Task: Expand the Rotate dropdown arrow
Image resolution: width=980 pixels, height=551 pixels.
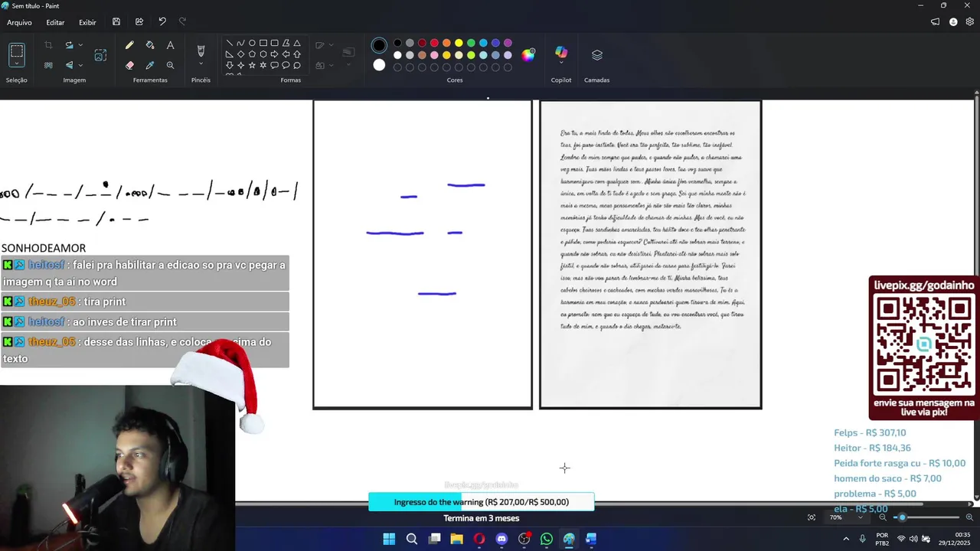Action: (80, 46)
